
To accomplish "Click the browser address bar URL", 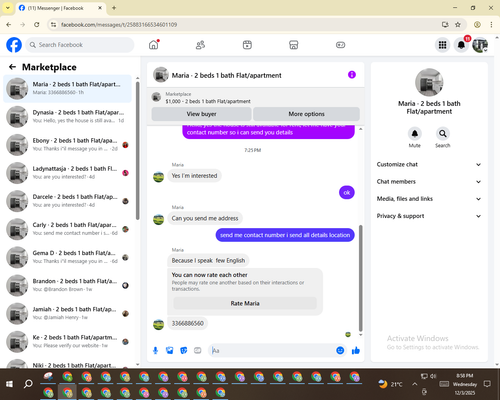I will point(119,25).
